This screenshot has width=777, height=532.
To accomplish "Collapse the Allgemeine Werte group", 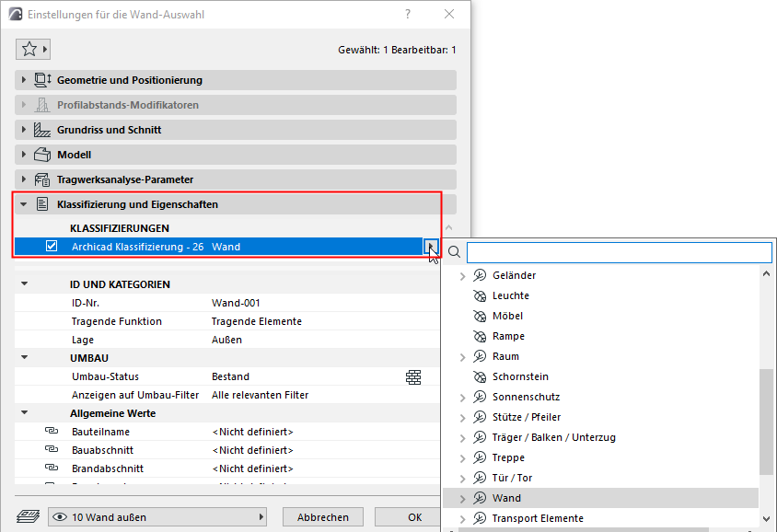I will (24, 412).
